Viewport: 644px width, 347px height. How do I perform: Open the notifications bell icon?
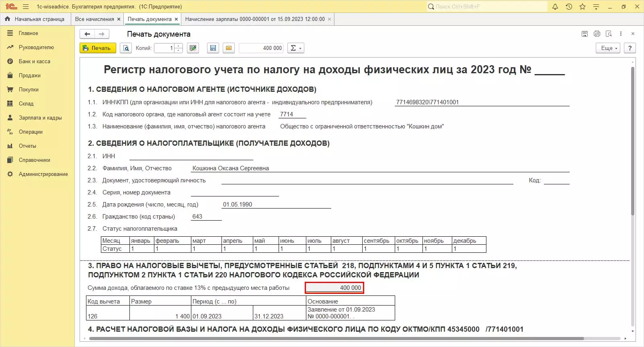[555, 7]
